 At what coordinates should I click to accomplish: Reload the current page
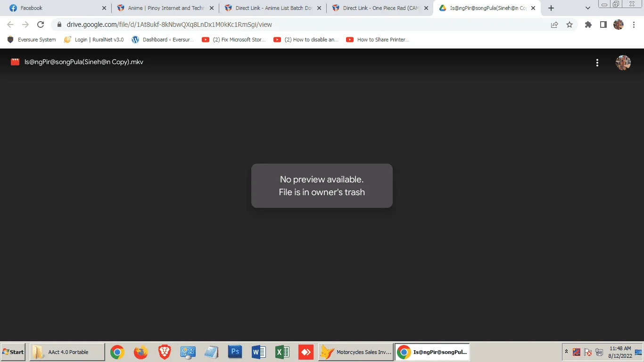pyautogui.click(x=41, y=25)
